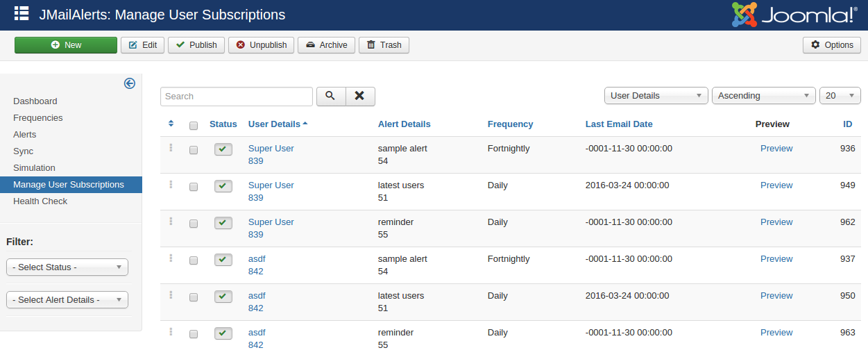Open the Select Alert Details filter dropdown
The image size is (868, 357).
(67, 299)
